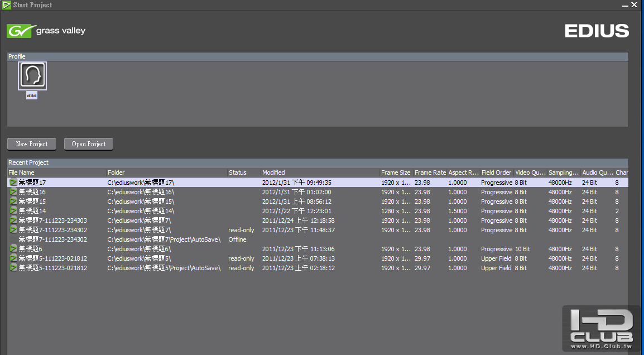Image resolution: width=644 pixels, height=355 pixels.
Task: Sort list by Modified column header
Action: (x=320, y=173)
